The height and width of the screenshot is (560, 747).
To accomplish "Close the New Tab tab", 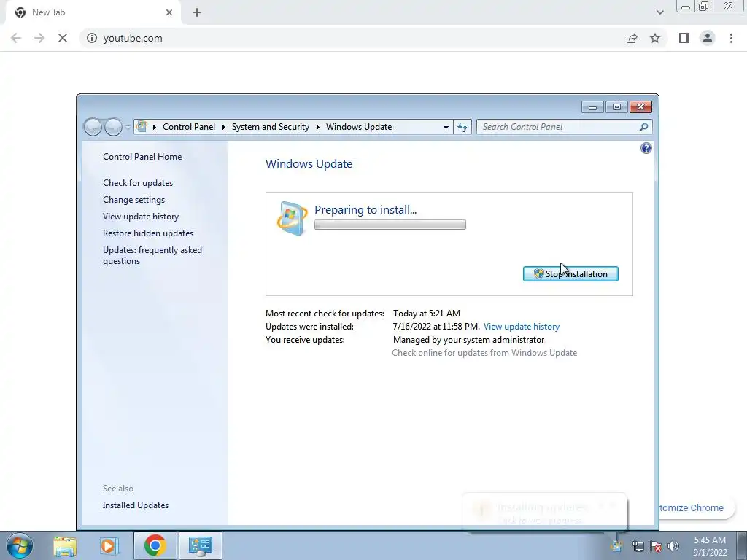I will (x=169, y=12).
